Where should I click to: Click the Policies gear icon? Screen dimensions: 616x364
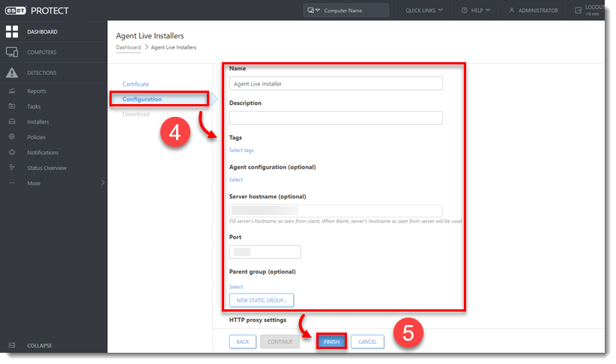[11, 137]
